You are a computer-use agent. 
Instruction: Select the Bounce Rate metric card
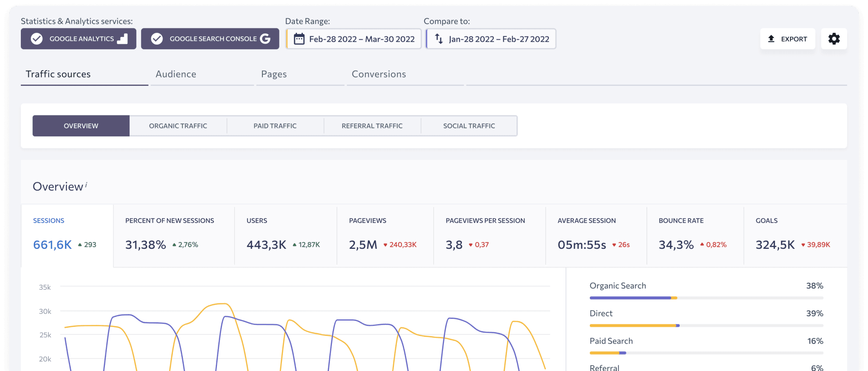click(x=696, y=235)
